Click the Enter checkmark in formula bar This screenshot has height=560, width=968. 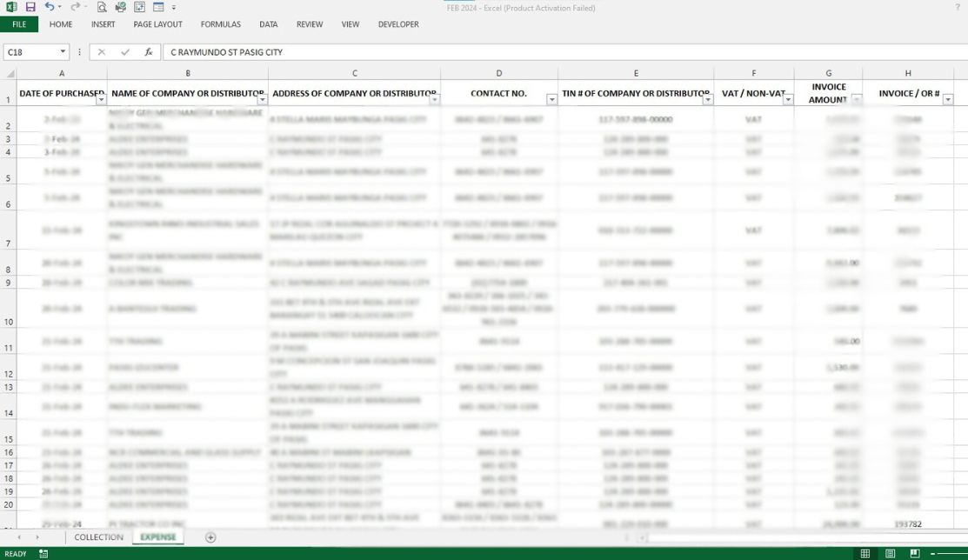point(125,52)
